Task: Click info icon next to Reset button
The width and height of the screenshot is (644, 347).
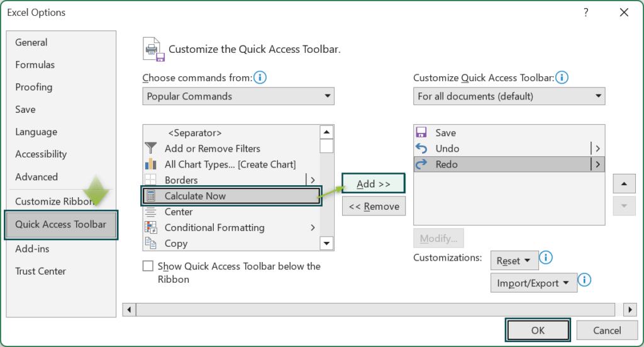Action: tap(546, 258)
